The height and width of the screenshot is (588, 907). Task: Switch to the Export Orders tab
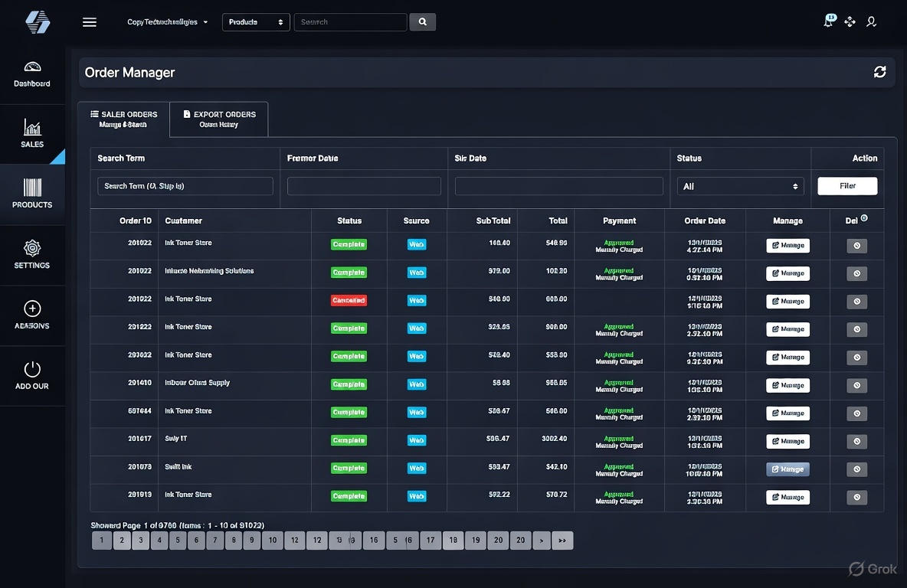click(x=219, y=119)
